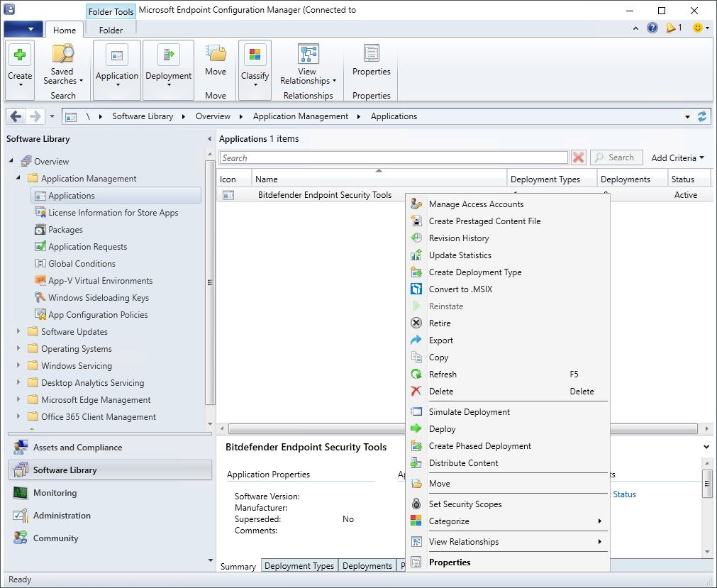Image resolution: width=717 pixels, height=588 pixels.
Task: Open the Monitoring workspace
Action: [55, 492]
